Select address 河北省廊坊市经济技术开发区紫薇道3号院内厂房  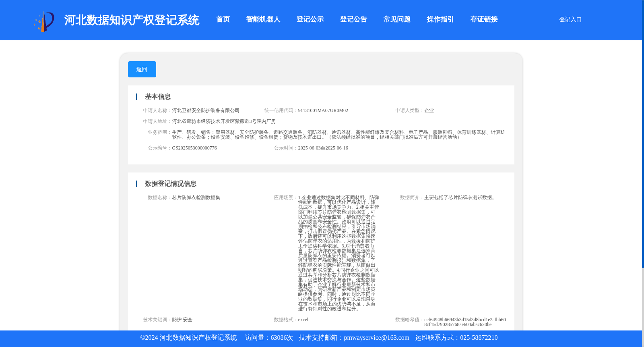coord(224,121)
